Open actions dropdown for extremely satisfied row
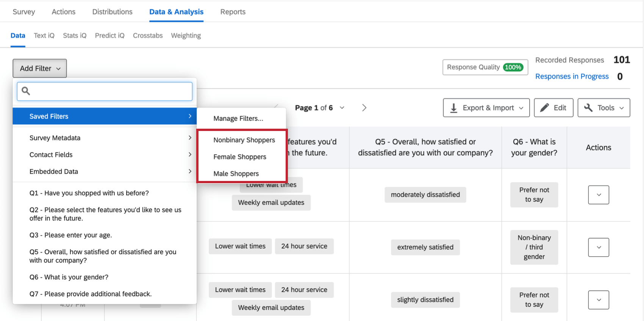Image resolution: width=644 pixels, height=321 pixels. 599,247
